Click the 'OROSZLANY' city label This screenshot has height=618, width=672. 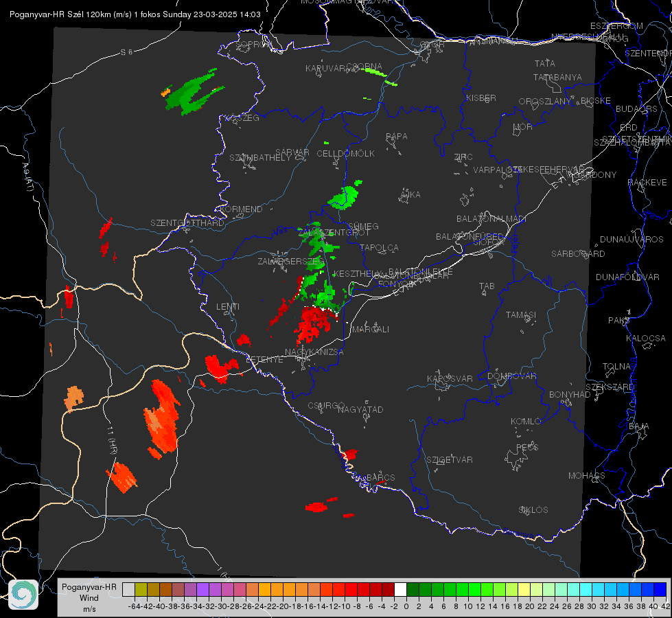tap(545, 101)
